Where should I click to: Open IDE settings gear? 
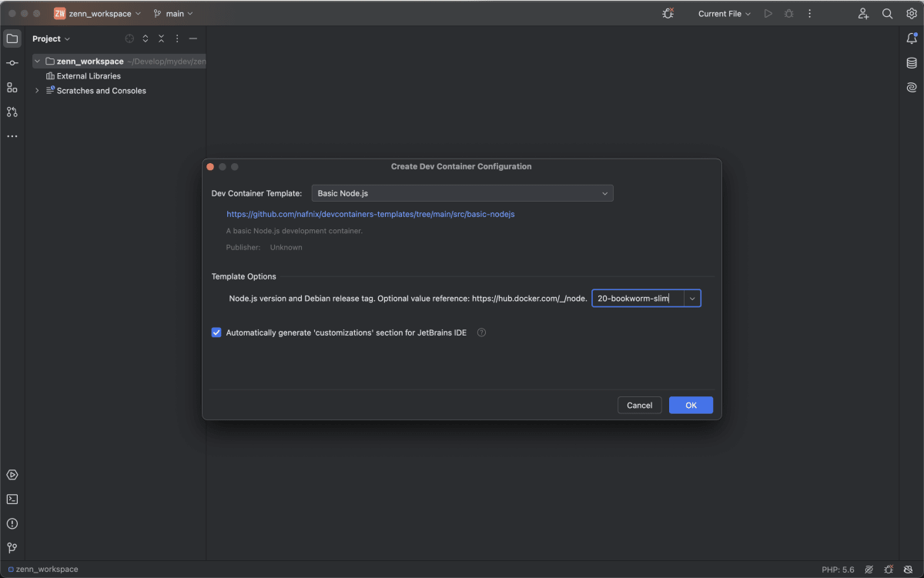[911, 14]
